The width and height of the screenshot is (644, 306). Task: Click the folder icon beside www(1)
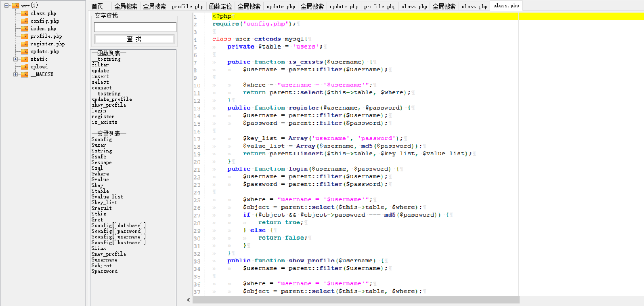coord(15,5)
